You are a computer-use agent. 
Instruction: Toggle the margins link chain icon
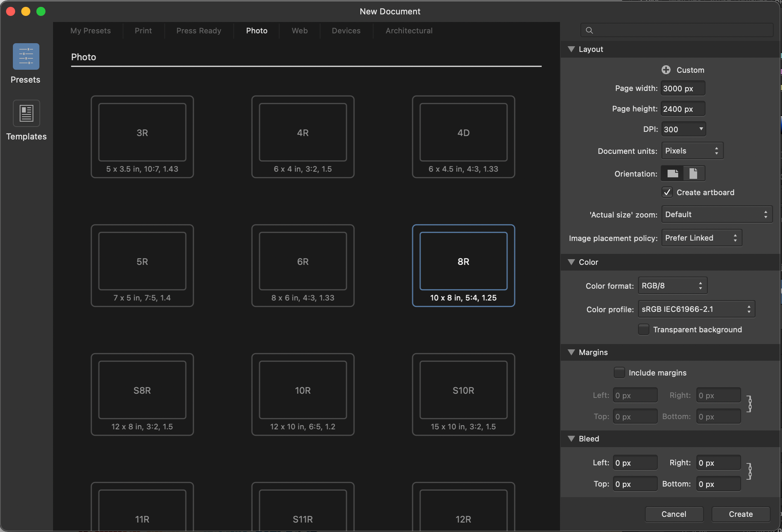pos(749,404)
